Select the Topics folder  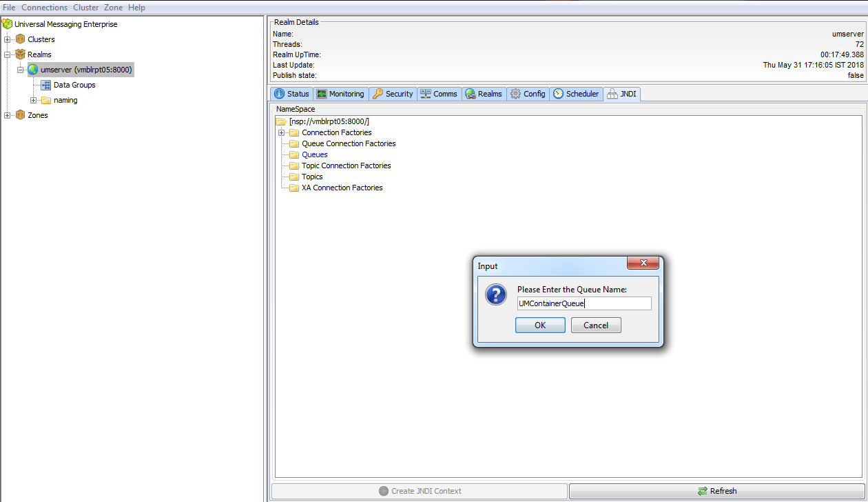click(311, 177)
